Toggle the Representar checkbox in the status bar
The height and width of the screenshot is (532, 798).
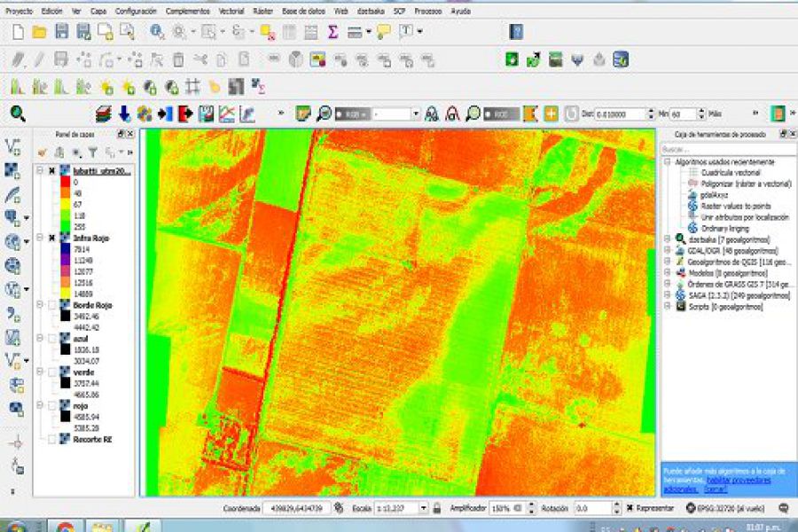(x=630, y=508)
